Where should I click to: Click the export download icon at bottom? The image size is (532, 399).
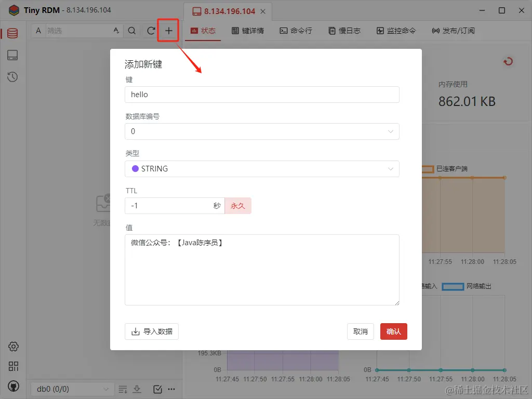pyautogui.click(x=137, y=389)
